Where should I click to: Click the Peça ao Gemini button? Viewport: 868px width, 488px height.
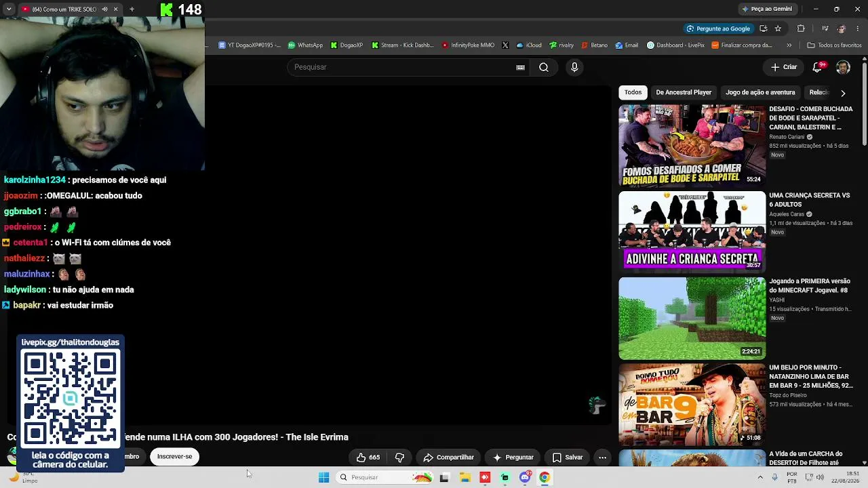pyautogui.click(x=766, y=9)
